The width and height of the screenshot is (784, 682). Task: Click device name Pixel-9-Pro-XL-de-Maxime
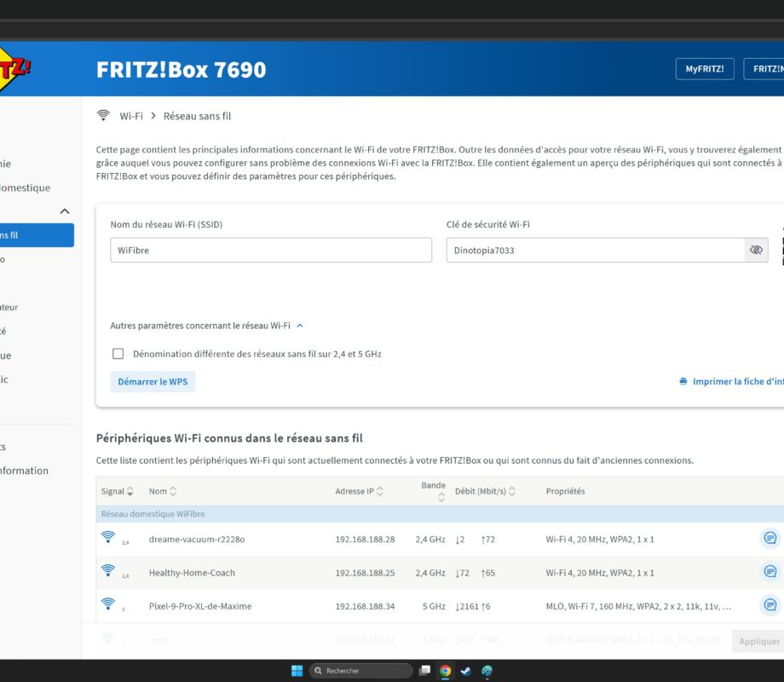[x=200, y=606]
